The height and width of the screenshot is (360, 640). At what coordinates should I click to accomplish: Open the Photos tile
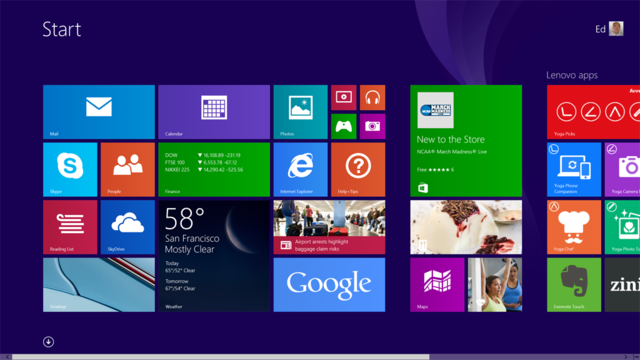(300, 112)
